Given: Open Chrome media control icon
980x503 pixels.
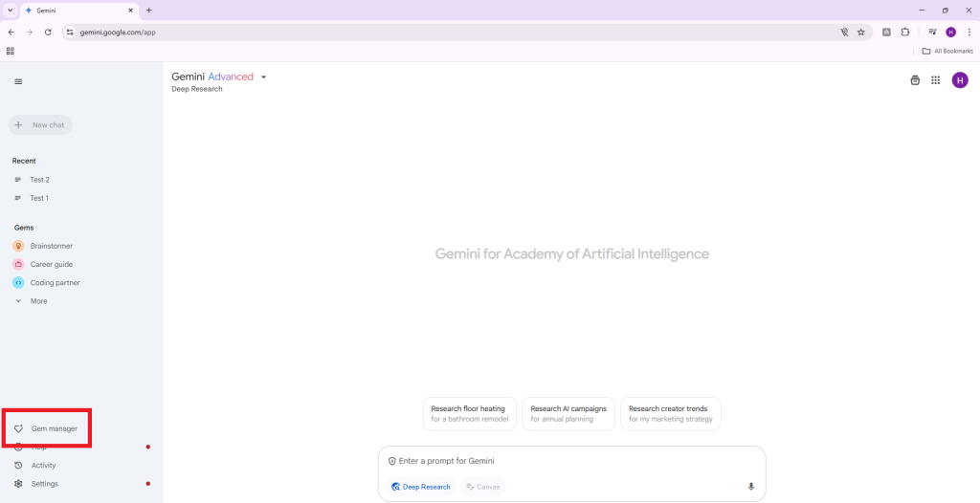Looking at the screenshot, I should click(x=932, y=32).
